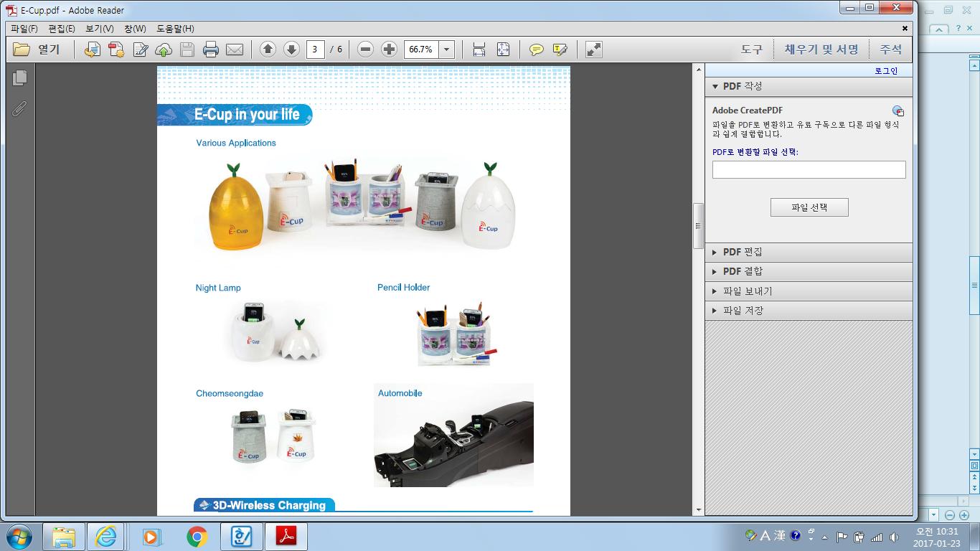Click the cloud upload toolbar icon
This screenshot has height=551, width=980.
click(x=164, y=50)
